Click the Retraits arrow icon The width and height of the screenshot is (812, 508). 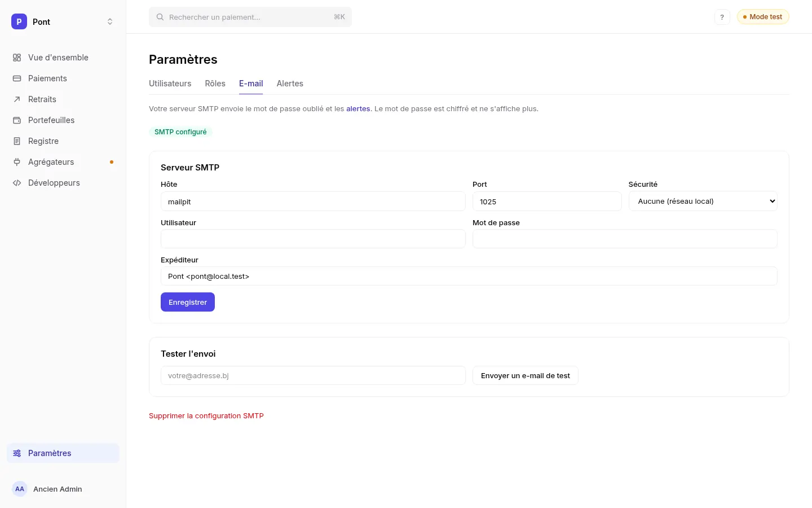(x=17, y=99)
